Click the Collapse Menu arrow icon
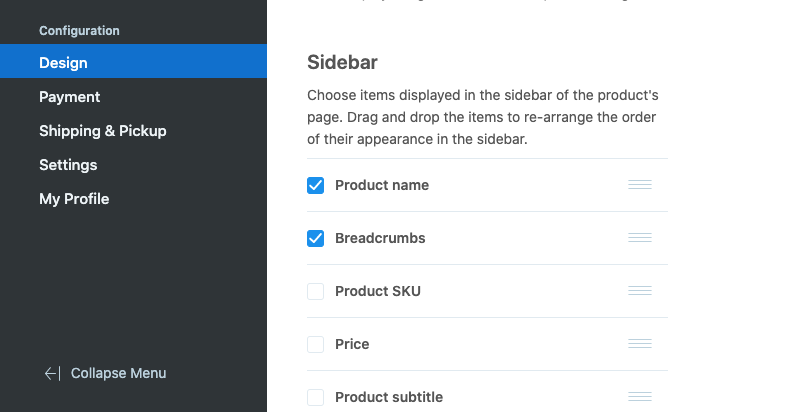This screenshot has width=798, height=412. 52,374
